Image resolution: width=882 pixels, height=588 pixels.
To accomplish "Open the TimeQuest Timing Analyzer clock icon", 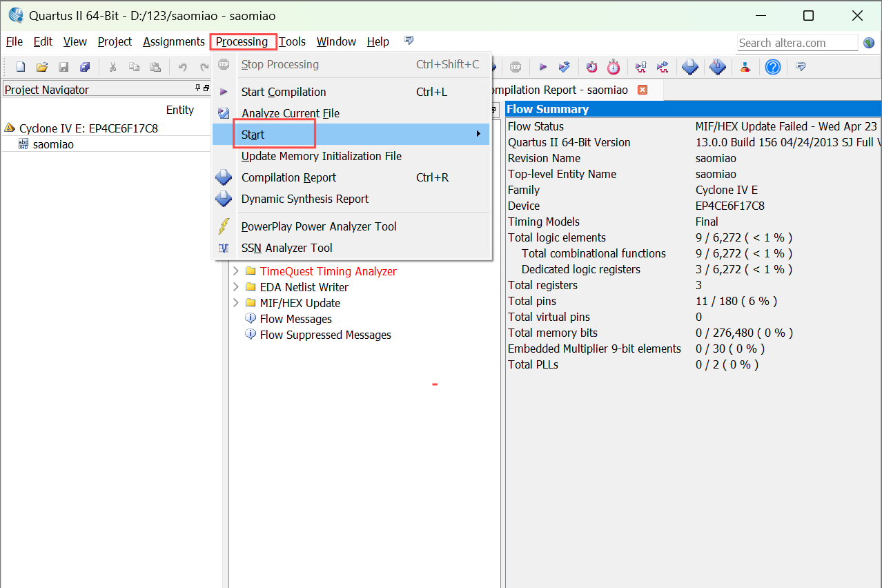I will [x=592, y=67].
